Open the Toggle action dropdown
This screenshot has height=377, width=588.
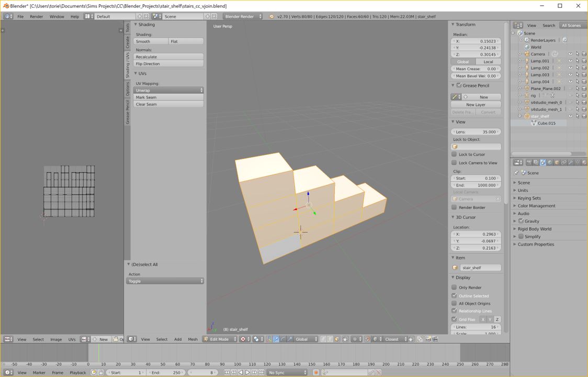[165, 281]
